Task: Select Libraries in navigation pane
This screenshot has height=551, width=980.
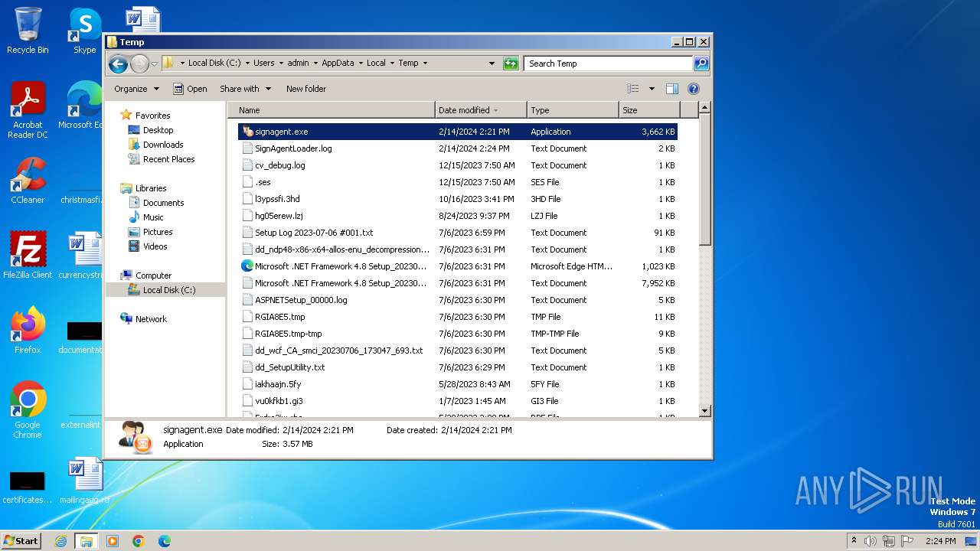Action: point(151,188)
